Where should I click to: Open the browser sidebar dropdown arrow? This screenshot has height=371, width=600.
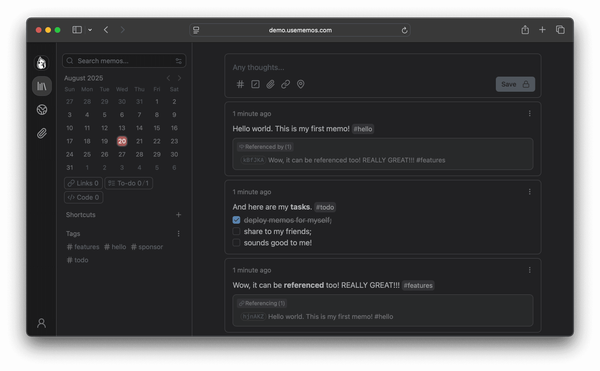(x=90, y=30)
